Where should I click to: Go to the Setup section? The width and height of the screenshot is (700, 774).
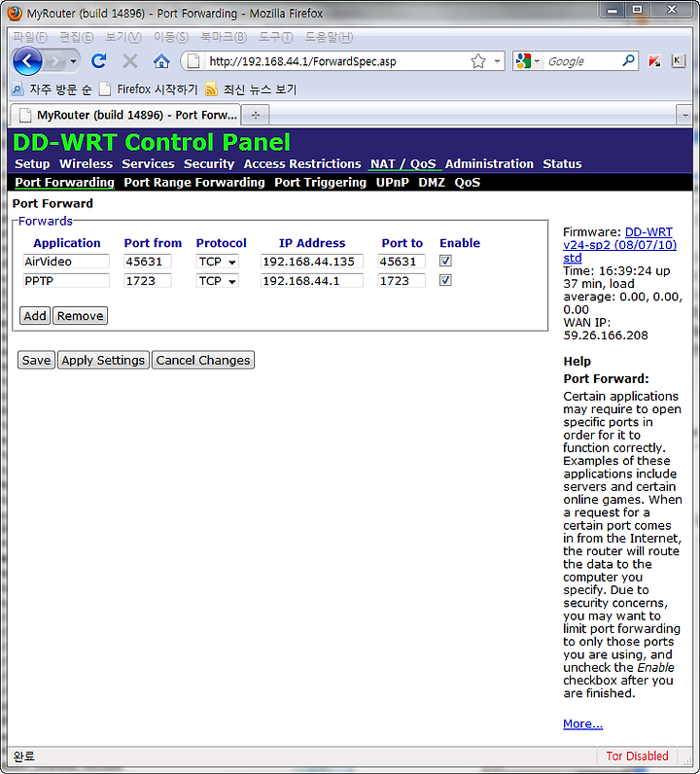coord(32,164)
